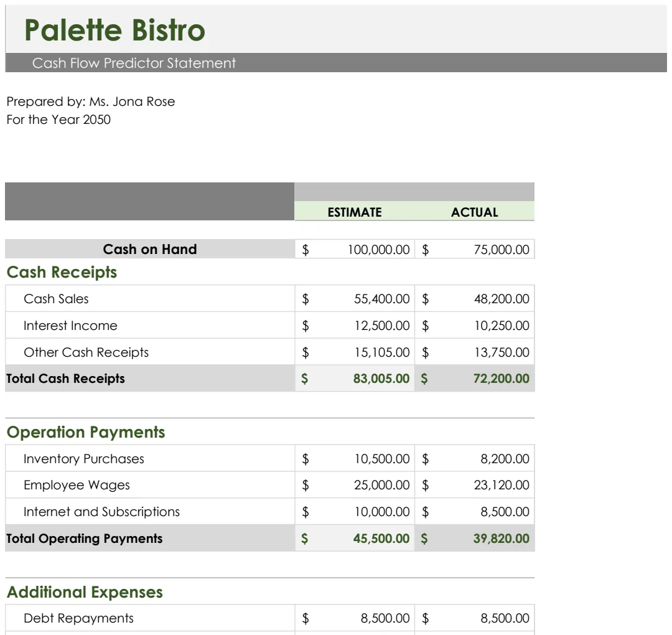Click total operating estimate 45,500.00
Image resolution: width=672 pixels, height=635 pixels.
(x=355, y=538)
